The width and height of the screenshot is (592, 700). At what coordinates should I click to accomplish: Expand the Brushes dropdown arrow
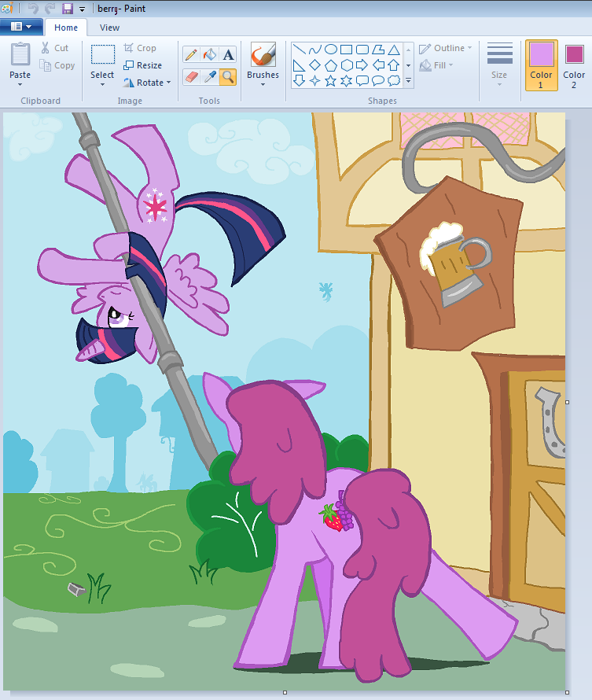[x=263, y=84]
